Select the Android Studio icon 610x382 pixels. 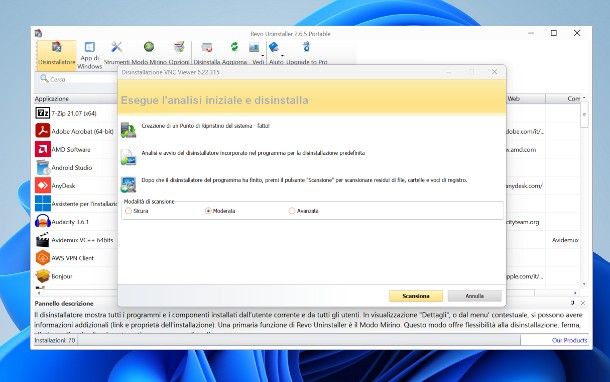42,167
